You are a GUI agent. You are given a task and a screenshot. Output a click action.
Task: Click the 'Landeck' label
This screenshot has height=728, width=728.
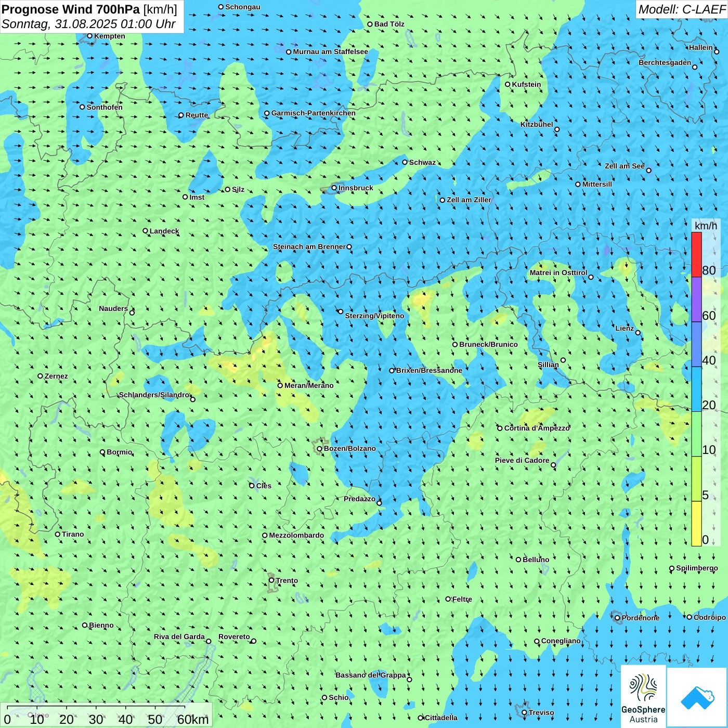164,231
